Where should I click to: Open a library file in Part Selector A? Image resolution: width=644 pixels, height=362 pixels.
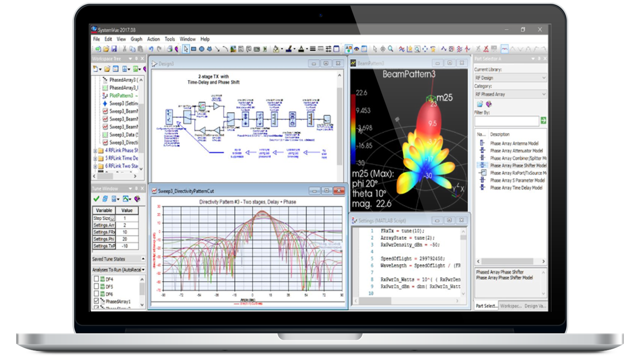coord(480,104)
